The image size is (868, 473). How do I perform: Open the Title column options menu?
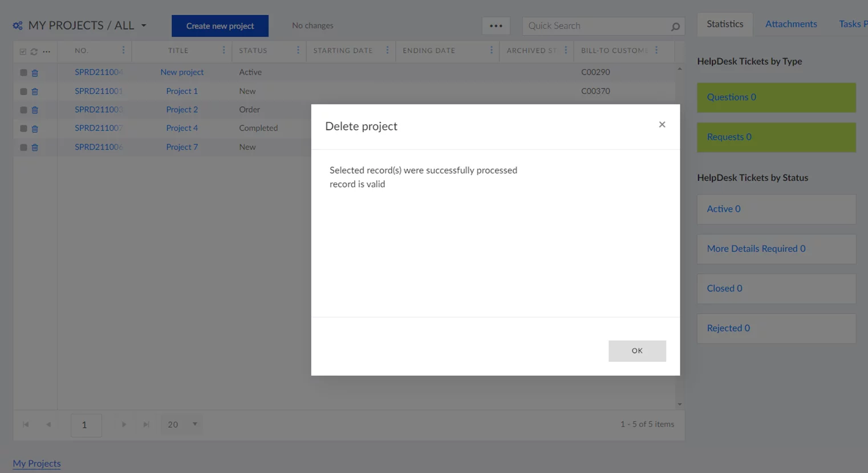coord(224,50)
